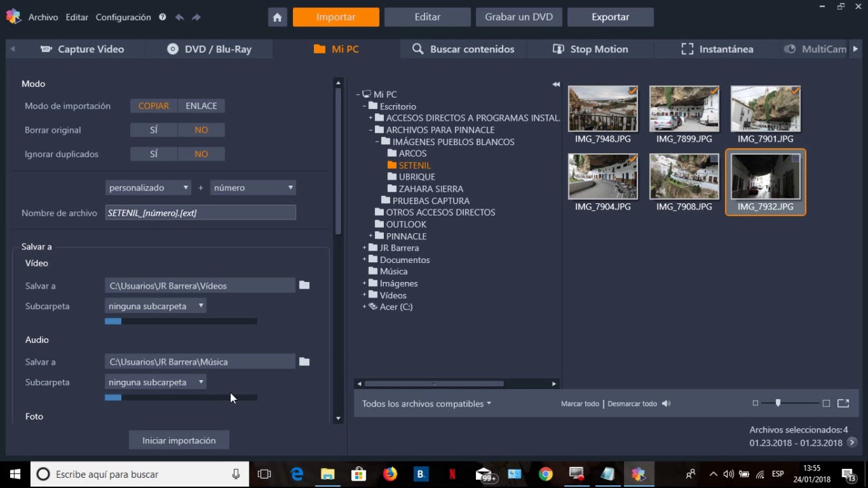The width and height of the screenshot is (868, 488).
Task: Open the Archivo menu
Action: (43, 17)
